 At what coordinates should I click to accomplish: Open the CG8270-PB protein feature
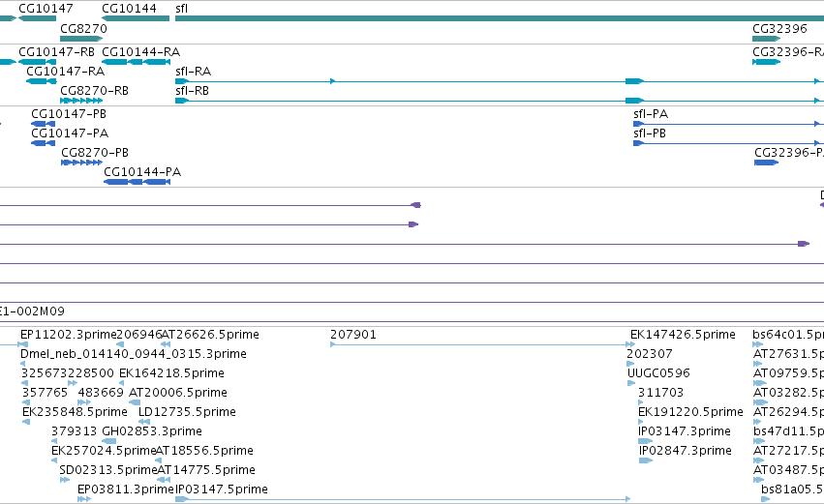click(81, 163)
